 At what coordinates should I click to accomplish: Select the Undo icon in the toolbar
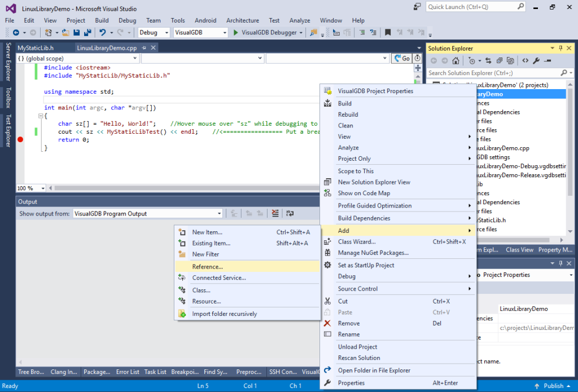point(102,32)
